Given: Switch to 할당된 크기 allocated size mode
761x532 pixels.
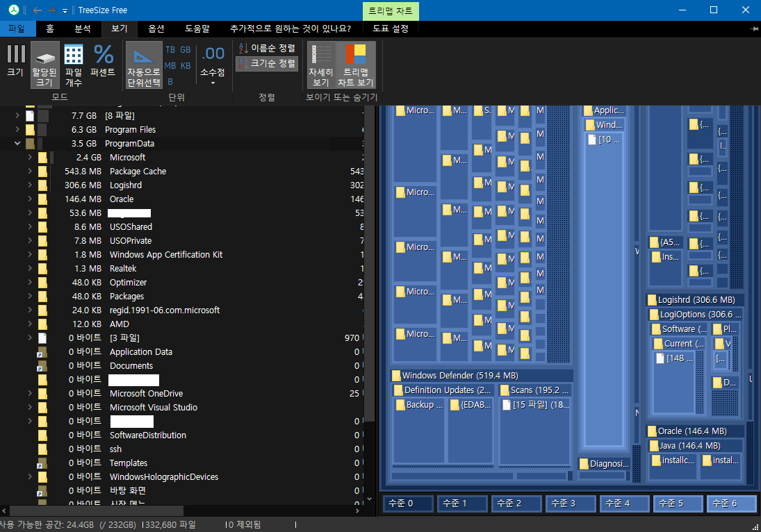Looking at the screenshot, I should pos(44,65).
